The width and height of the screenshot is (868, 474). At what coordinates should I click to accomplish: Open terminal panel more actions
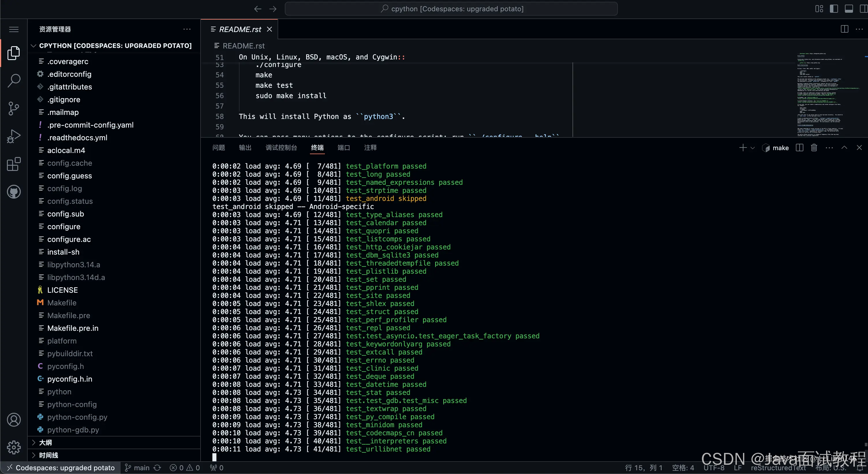pos(829,148)
